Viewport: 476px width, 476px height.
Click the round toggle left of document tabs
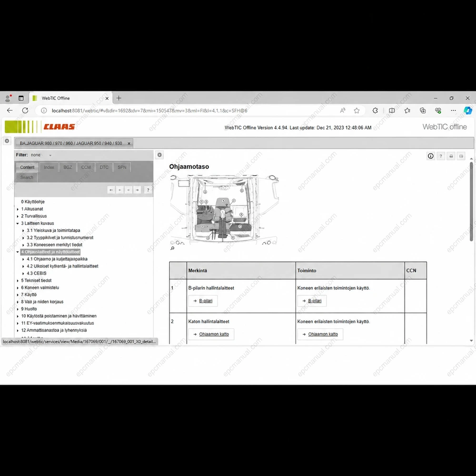(x=7, y=141)
